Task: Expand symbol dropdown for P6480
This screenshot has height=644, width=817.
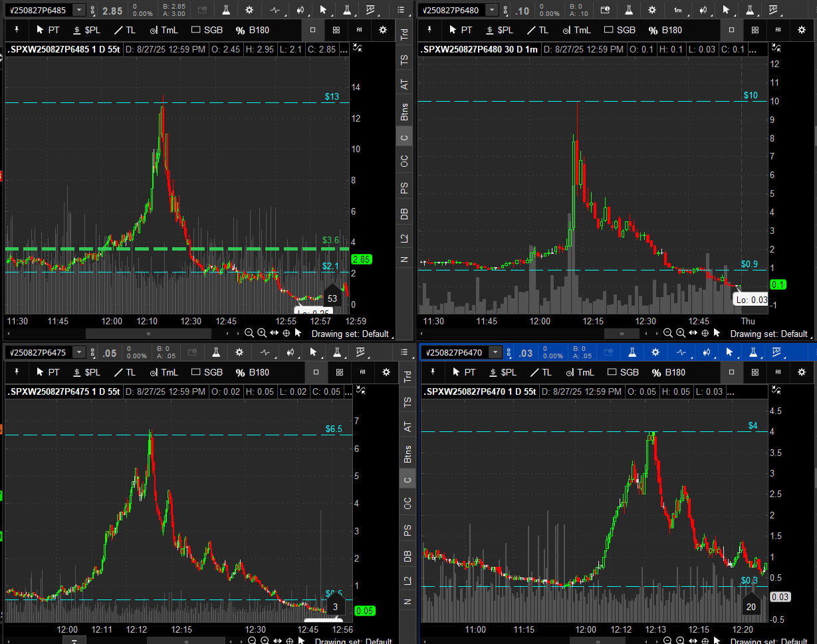Action: click(492, 10)
